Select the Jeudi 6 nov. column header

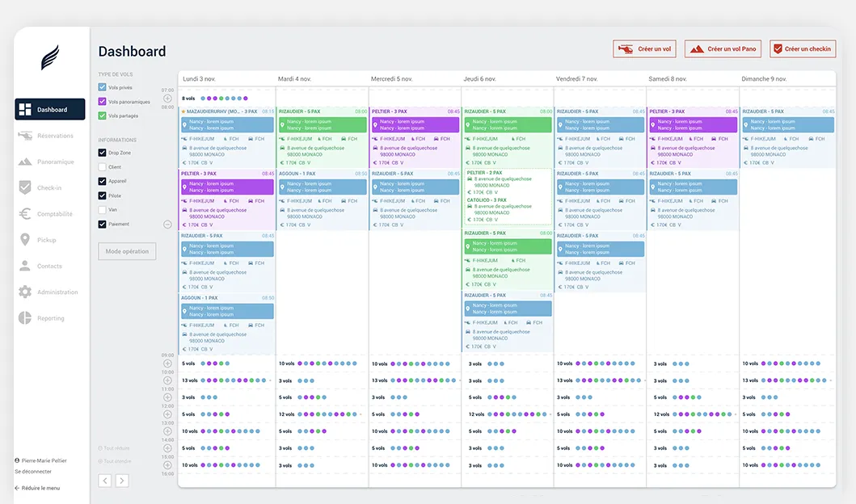(x=479, y=79)
